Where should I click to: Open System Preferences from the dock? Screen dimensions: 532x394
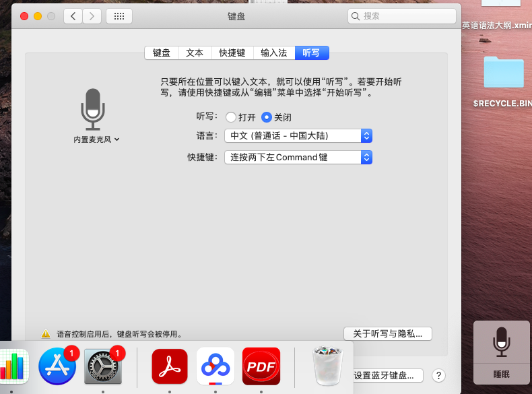(103, 366)
